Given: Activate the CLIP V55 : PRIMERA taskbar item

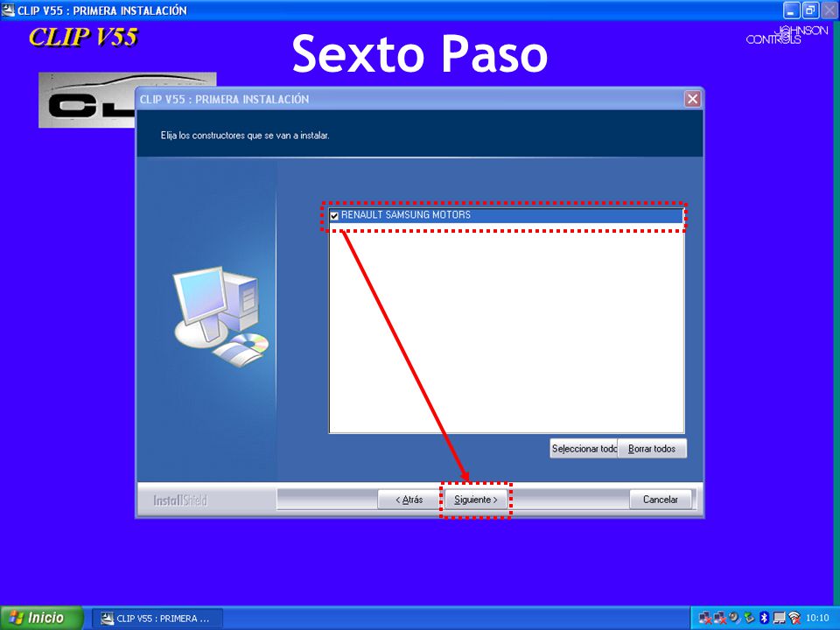Looking at the screenshot, I should point(157,619).
